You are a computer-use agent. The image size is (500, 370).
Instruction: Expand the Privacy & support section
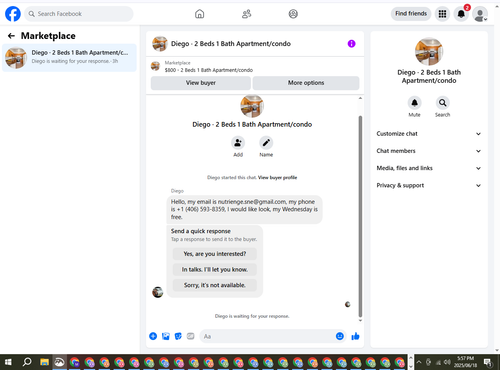coord(429,185)
